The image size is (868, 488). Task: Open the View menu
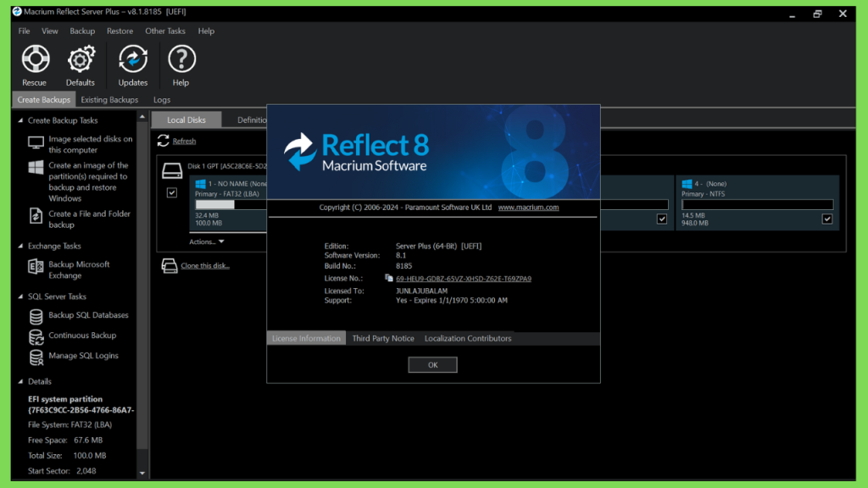point(50,31)
